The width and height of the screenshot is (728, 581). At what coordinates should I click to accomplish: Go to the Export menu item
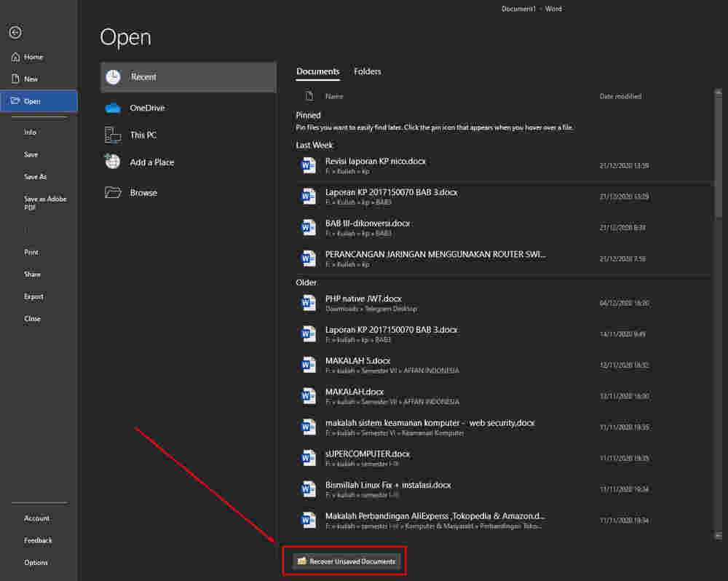click(33, 296)
